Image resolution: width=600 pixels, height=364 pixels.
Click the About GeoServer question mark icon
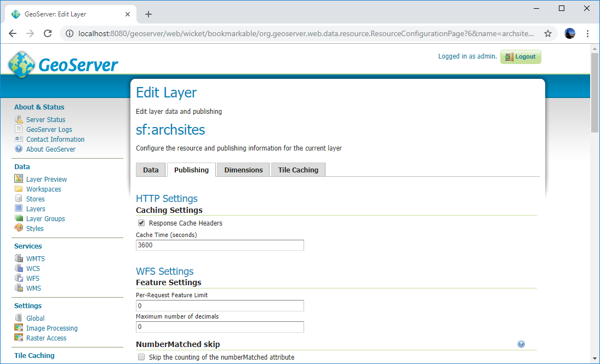tap(19, 149)
